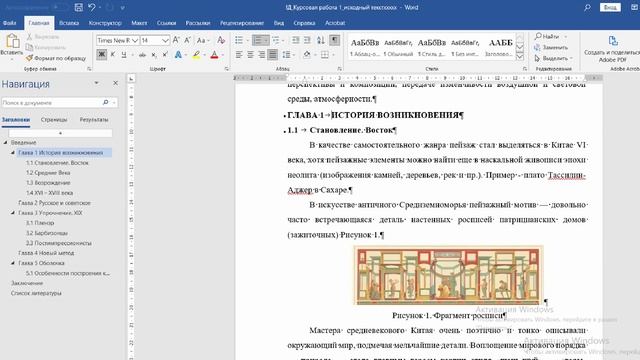
Task: Decrease the font size
Action: (x=187, y=40)
